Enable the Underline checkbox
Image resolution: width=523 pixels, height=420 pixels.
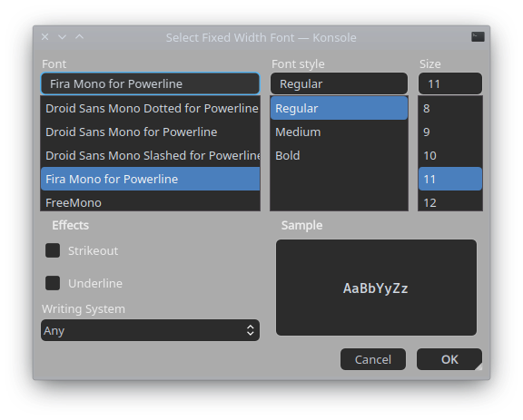[53, 283]
